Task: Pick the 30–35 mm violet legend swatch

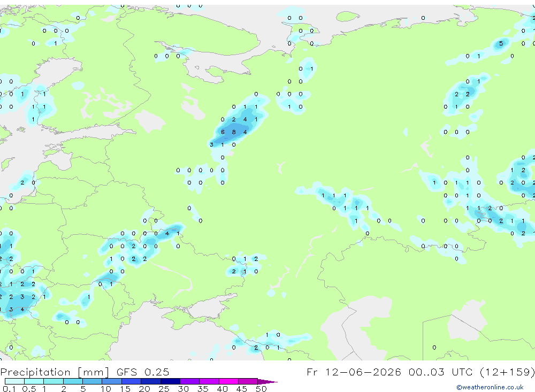Action: (x=190, y=381)
